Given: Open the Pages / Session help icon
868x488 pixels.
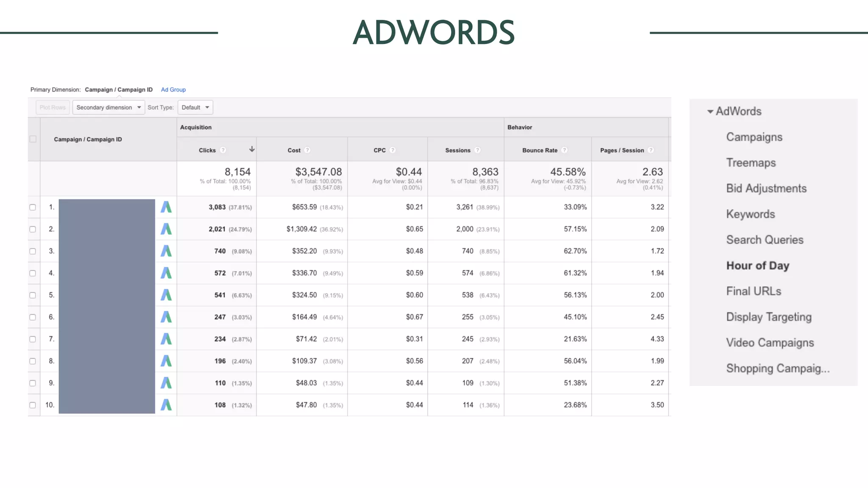Looking at the screenshot, I should point(651,150).
